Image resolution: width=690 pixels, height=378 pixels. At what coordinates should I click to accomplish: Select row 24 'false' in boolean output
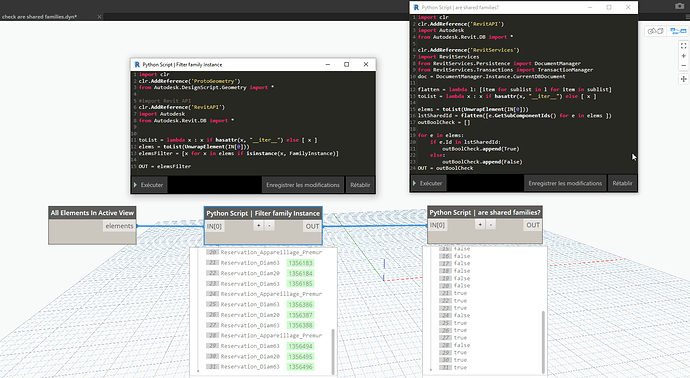[x=455, y=316]
